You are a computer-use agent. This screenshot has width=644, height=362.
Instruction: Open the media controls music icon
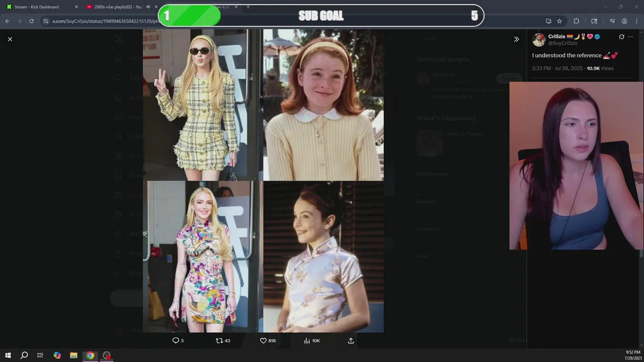click(x=612, y=21)
